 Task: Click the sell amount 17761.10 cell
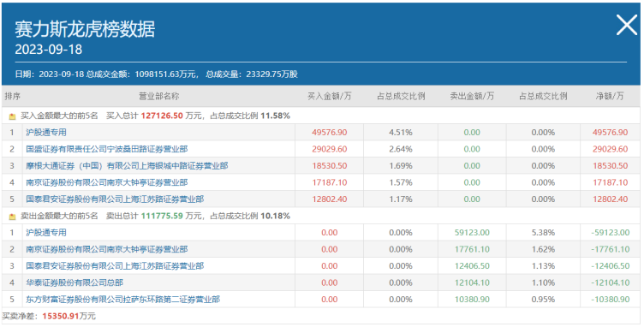click(472, 249)
